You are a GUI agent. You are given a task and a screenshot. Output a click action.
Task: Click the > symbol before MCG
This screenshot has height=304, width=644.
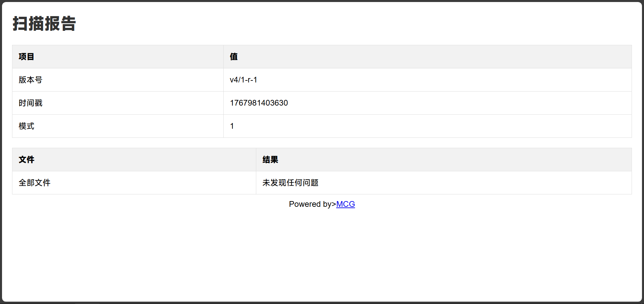[334, 204]
